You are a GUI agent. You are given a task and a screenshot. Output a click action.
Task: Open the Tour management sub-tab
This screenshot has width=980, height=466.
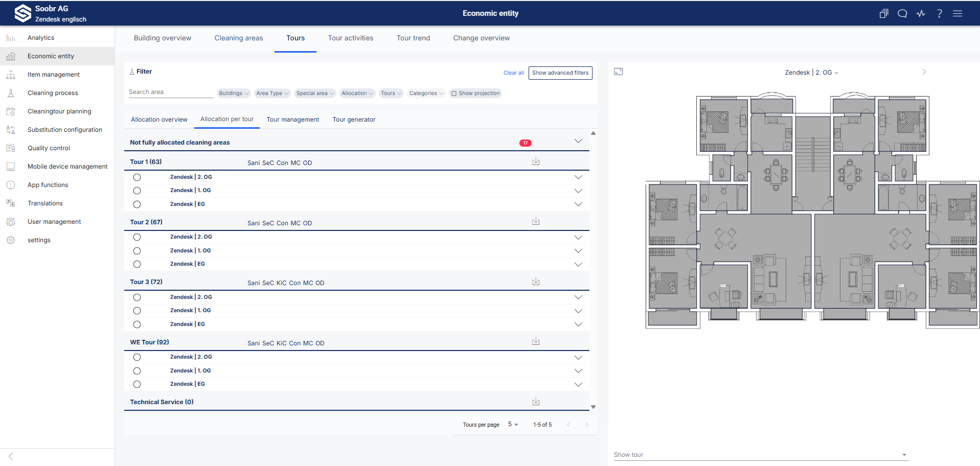click(x=292, y=120)
